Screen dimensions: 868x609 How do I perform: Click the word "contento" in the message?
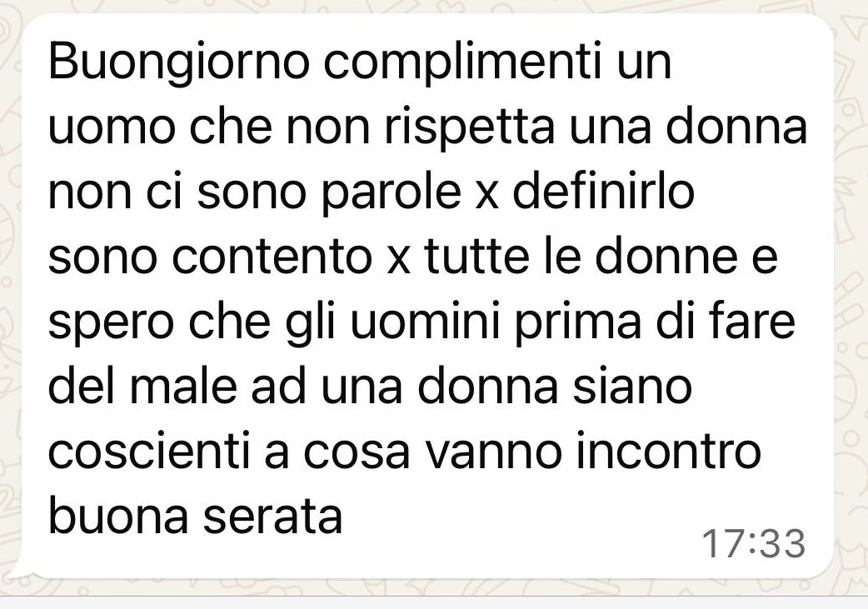tap(272, 257)
